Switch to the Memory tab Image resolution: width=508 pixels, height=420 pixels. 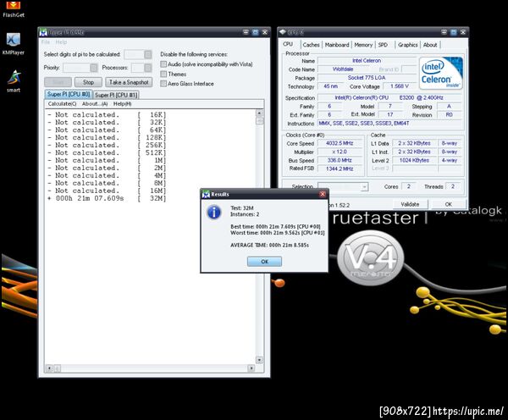363,45
